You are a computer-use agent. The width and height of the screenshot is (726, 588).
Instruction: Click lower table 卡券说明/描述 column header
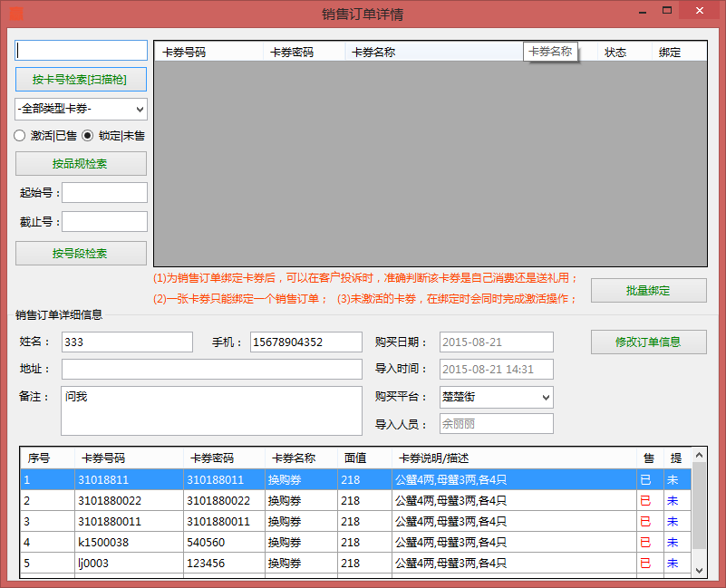point(514,458)
